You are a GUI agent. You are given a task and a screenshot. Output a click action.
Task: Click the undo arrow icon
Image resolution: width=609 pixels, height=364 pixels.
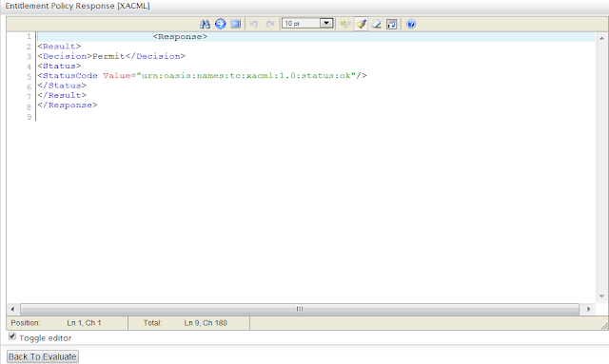tap(254, 24)
